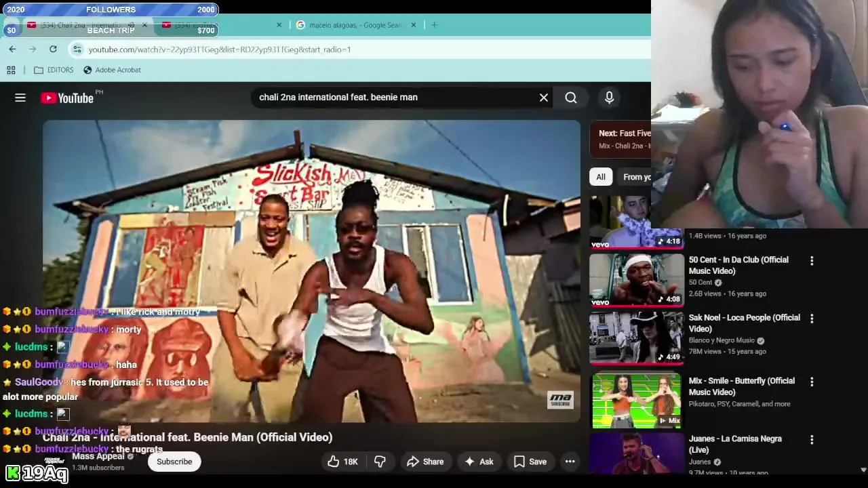Image resolution: width=868 pixels, height=488 pixels.
Task: Close the maceio alagoas Google Search tab
Action: pos(413,25)
